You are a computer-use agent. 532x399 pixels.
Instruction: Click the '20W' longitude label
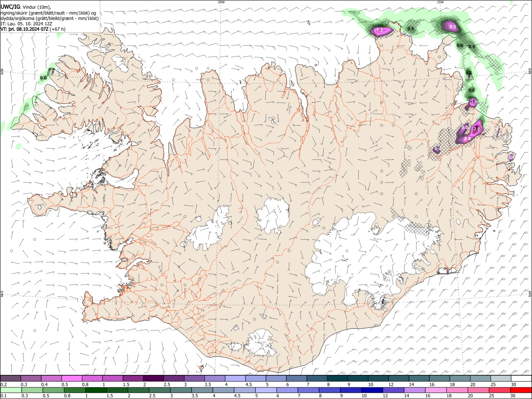pyautogui.click(x=221, y=2)
